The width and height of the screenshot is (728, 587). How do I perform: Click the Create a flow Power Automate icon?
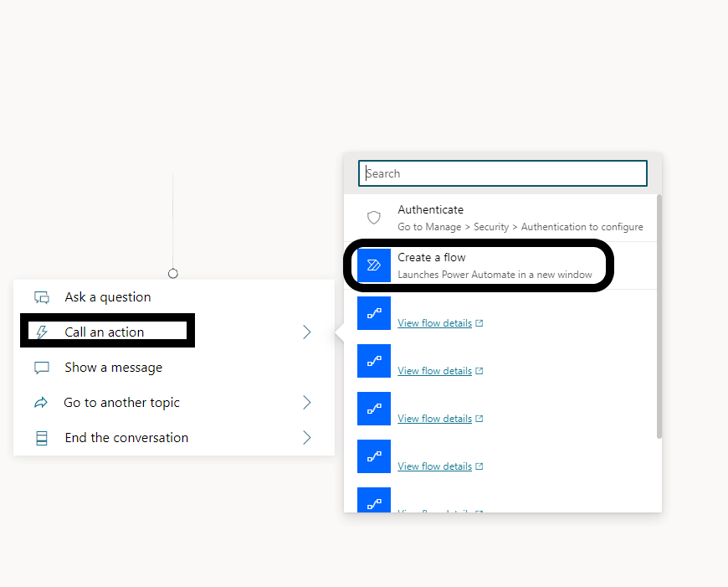[x=374, y=265]
